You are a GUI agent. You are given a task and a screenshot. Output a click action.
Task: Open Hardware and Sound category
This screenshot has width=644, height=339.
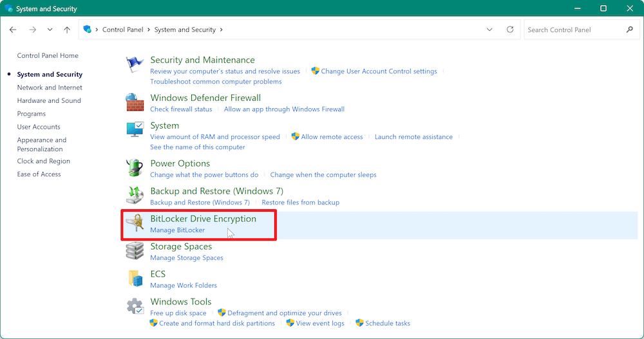[x=49, y=100]
